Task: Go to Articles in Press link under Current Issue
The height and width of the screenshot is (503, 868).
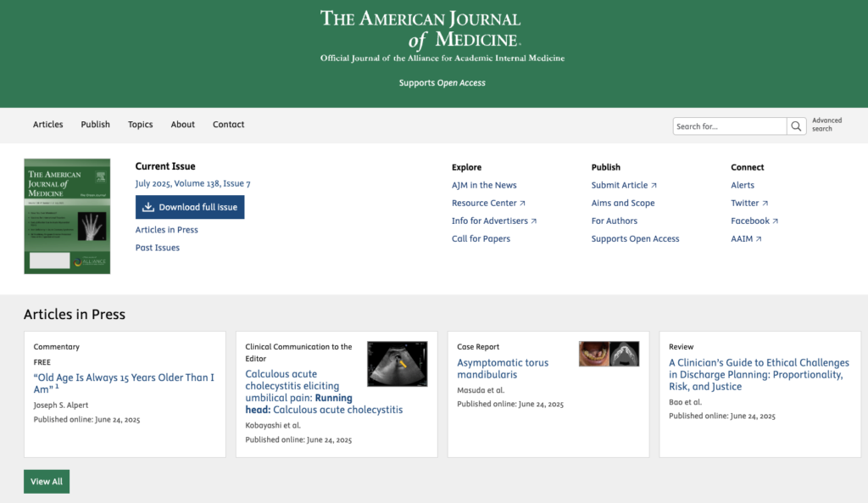Action: click(x=167, y=229)
